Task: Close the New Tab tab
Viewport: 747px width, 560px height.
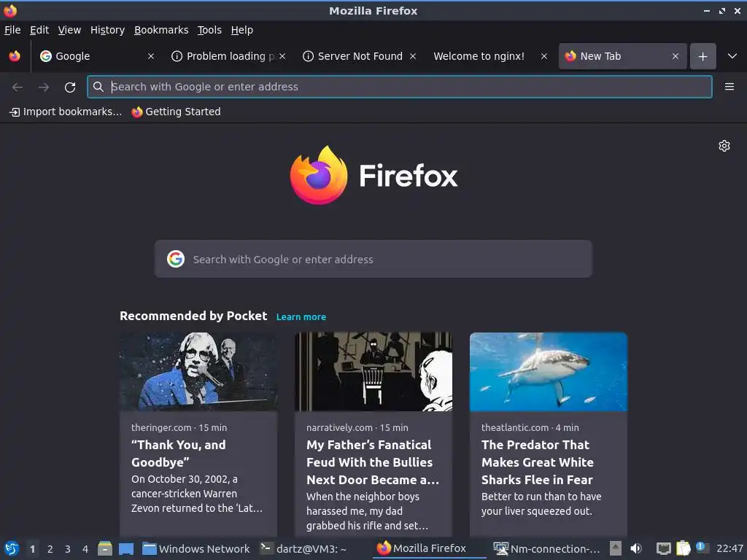Action: tap(675, 56)
